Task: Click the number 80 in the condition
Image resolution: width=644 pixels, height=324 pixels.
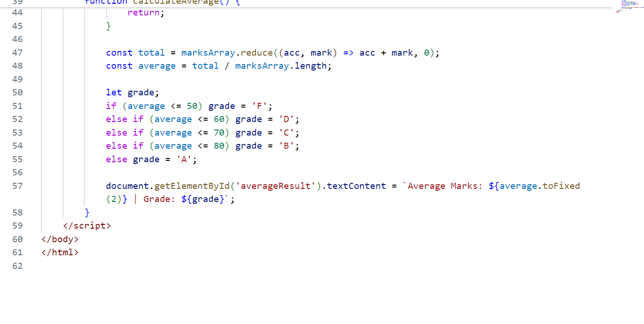Action: coord(219,146)
